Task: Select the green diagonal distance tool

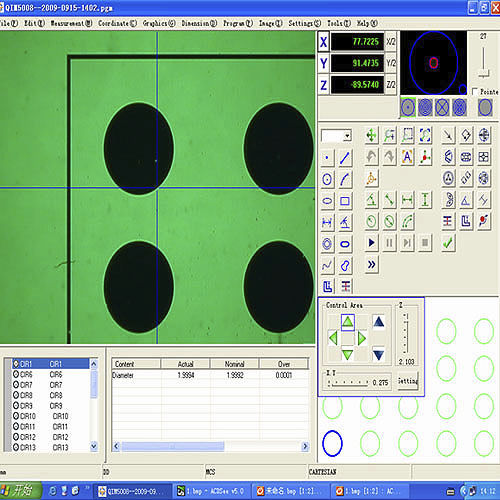Action: [x=389, y=200]
